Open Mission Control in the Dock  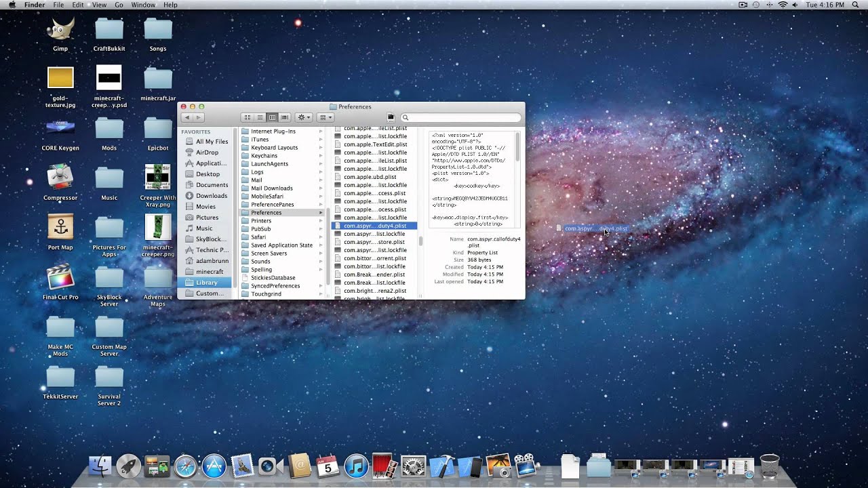[157, 466]
